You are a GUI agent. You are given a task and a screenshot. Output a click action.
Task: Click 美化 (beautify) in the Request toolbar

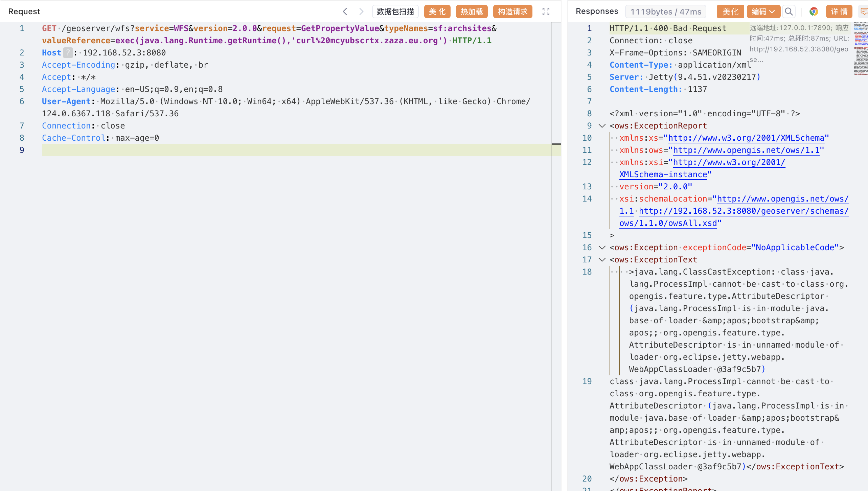point(437,11)
